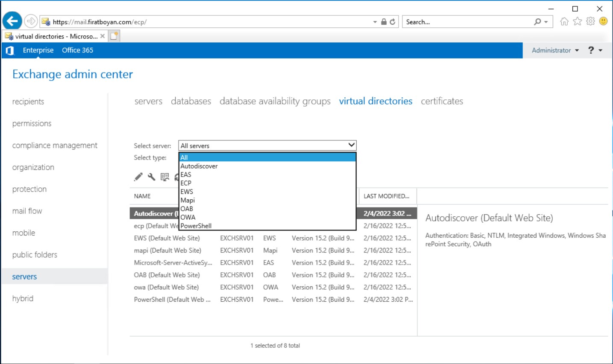Select the OAB (Default Web Site) row
The height and width of the screenshot is (364, 613).
click(273, 275)
